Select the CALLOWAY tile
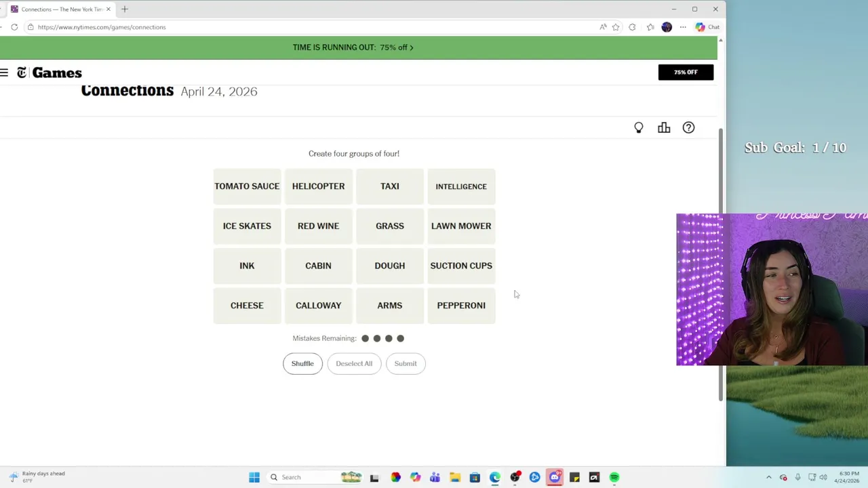The width and height of the screenshot is (868, 488). pyautogui.click(x=318, y=305)
